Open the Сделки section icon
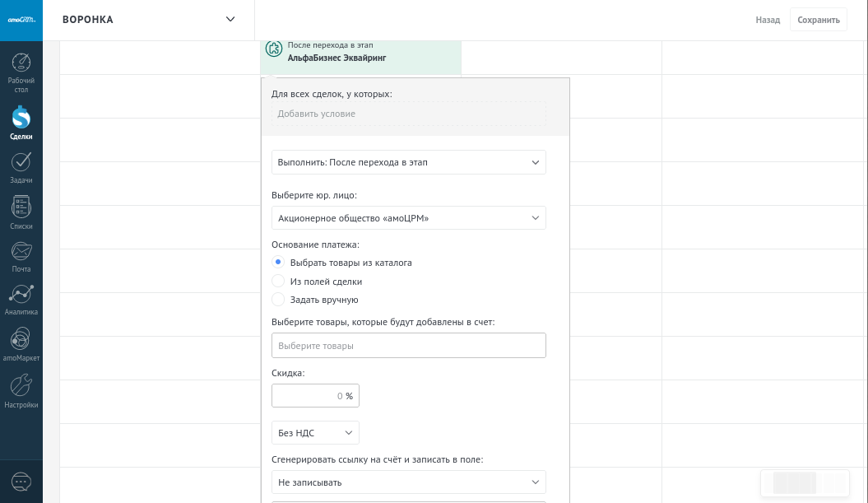The width and height of the screenshot is (868, 503). pyautogui.click(x=21, y=118)
